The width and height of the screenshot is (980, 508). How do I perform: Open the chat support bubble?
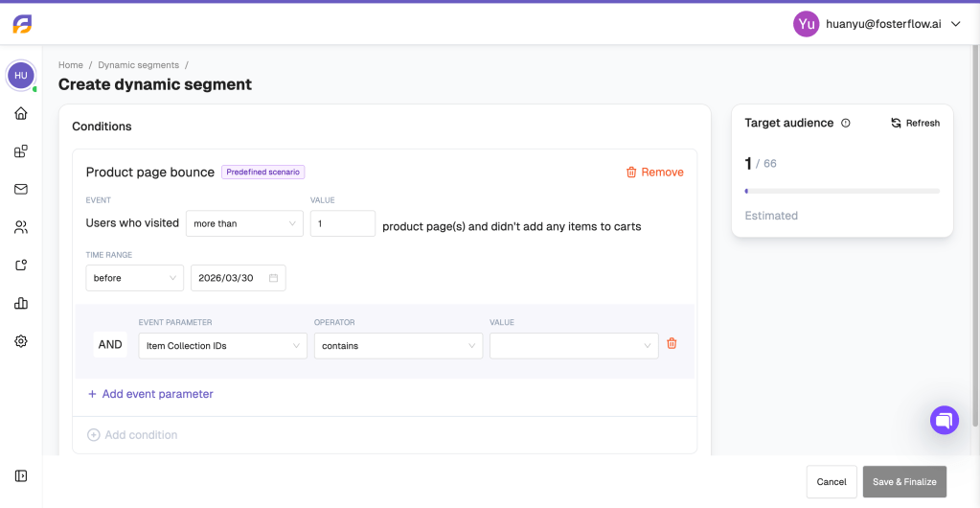pos(945,420)
